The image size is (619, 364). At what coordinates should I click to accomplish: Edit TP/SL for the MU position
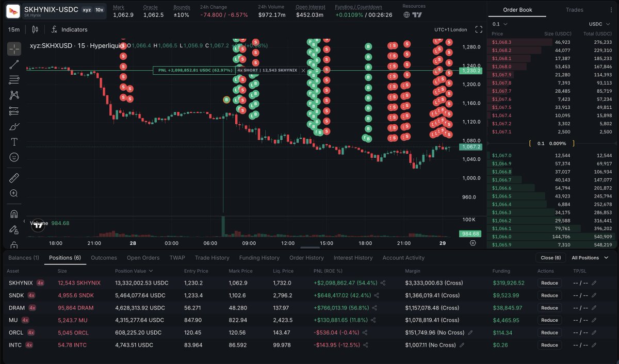click(594, 320)
